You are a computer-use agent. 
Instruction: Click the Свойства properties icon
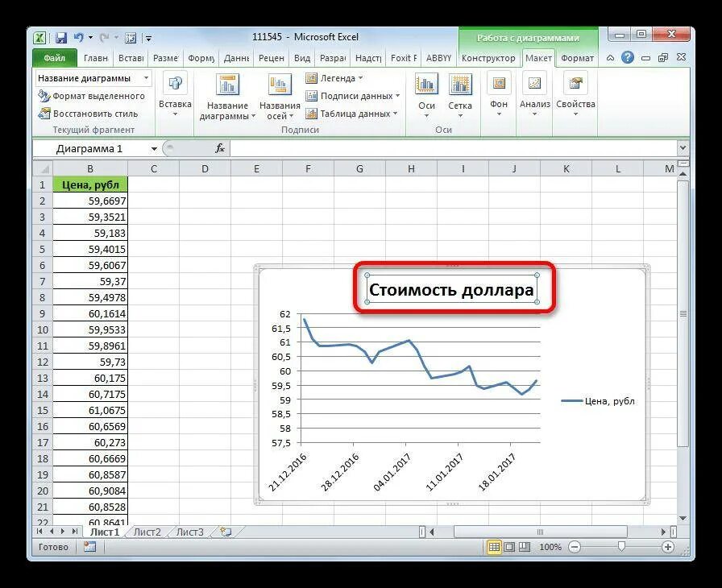pyautogui.click(x=575, y=83)
